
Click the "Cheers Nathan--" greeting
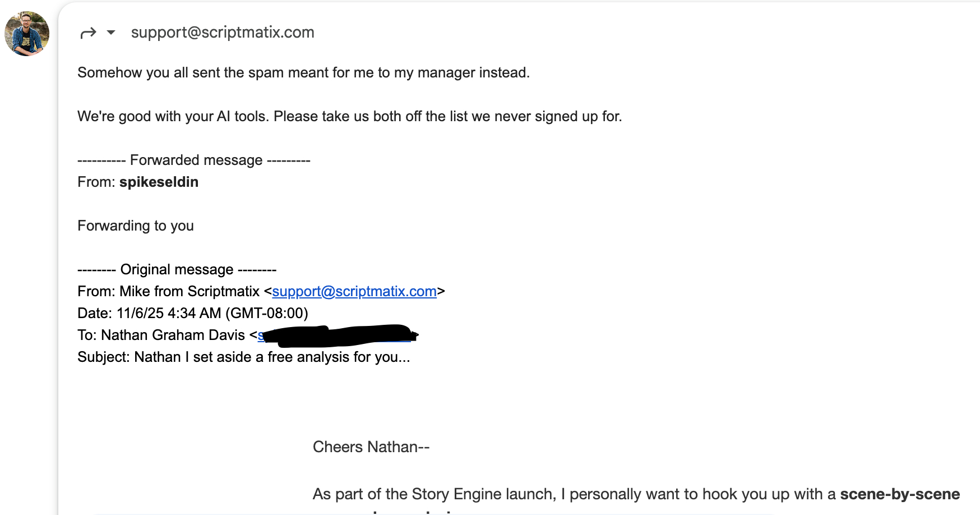pos(371,447)
